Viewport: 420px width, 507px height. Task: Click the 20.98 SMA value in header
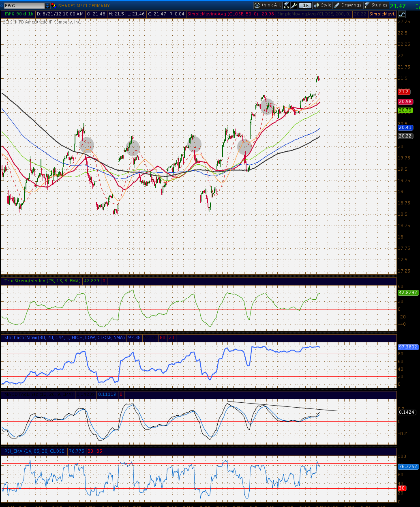click(267, 14)
